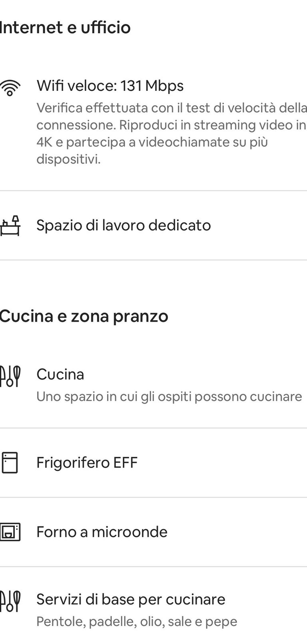Tap the dedicated workspace desk icon
This screenshot has height=644, width=307.
click(x=10, y=226)
